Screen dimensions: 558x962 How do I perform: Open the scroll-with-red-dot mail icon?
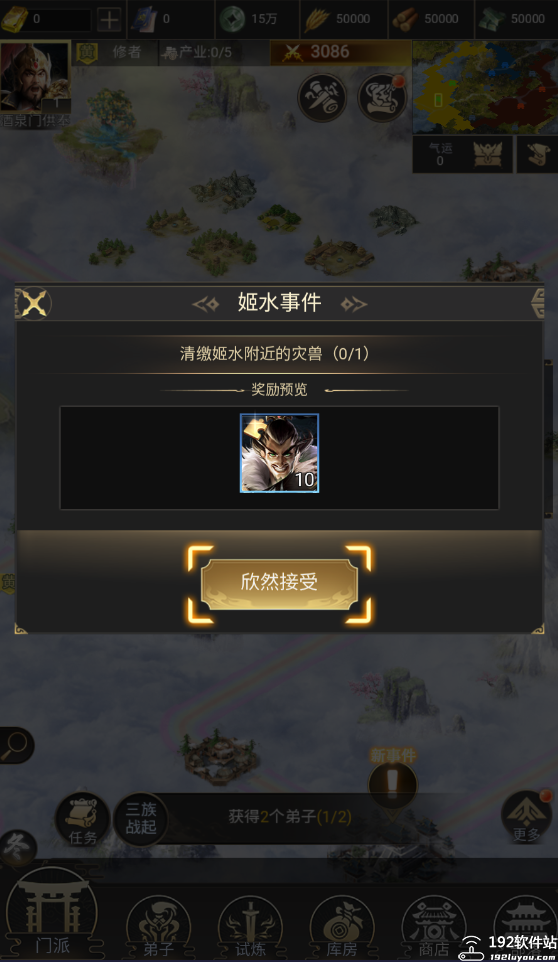pos(382,98)
